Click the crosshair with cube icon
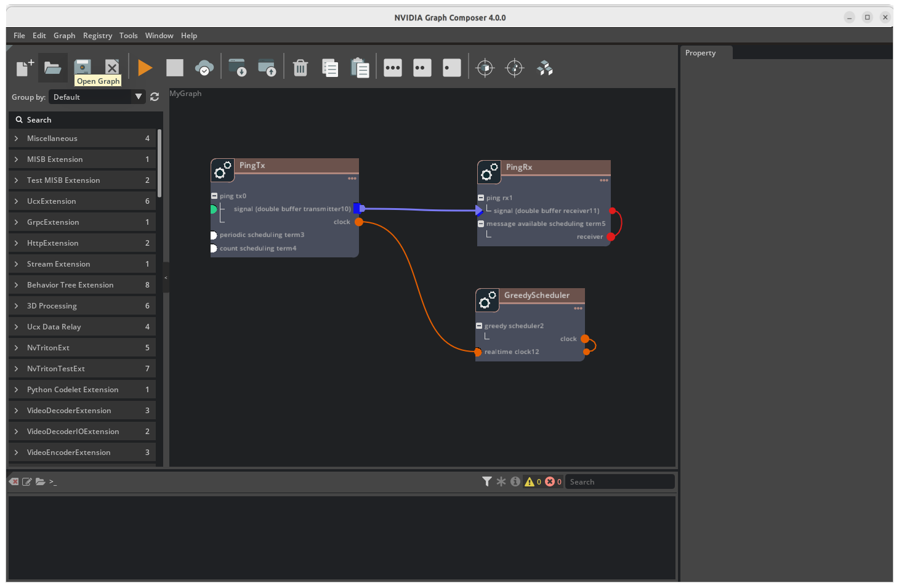 [x=485, y=68]
